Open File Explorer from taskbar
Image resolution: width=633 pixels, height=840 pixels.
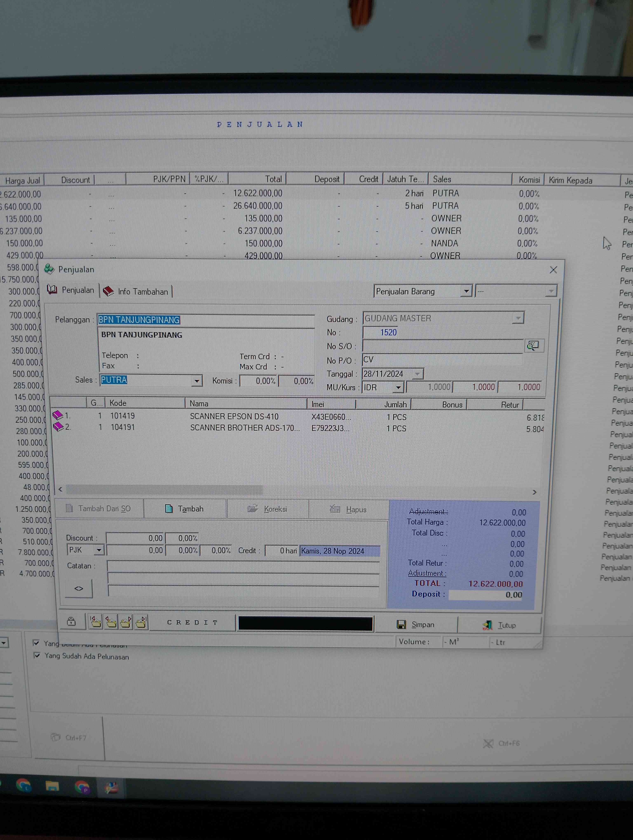pyautogui.click(x=52, y=786)
